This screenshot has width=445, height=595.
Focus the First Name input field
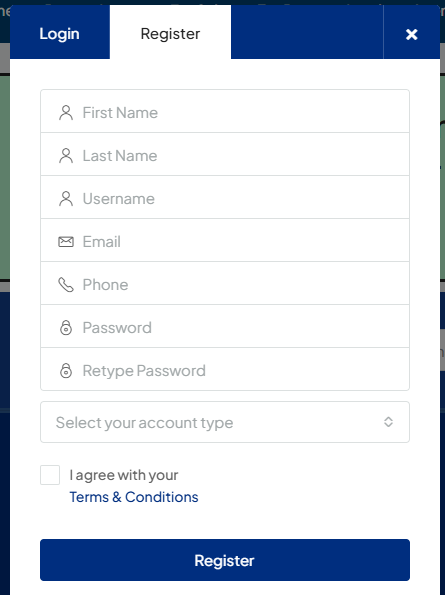click(x=225, y=111)
